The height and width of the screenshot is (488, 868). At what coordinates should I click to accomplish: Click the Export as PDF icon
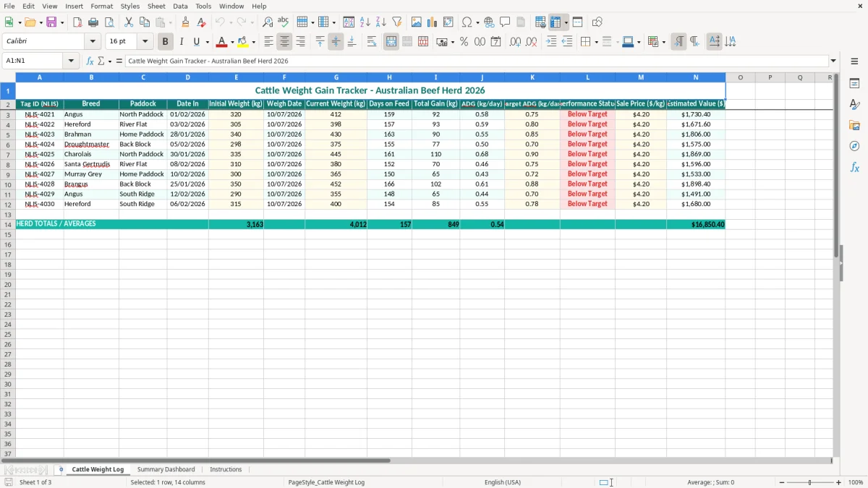[77, 22]
